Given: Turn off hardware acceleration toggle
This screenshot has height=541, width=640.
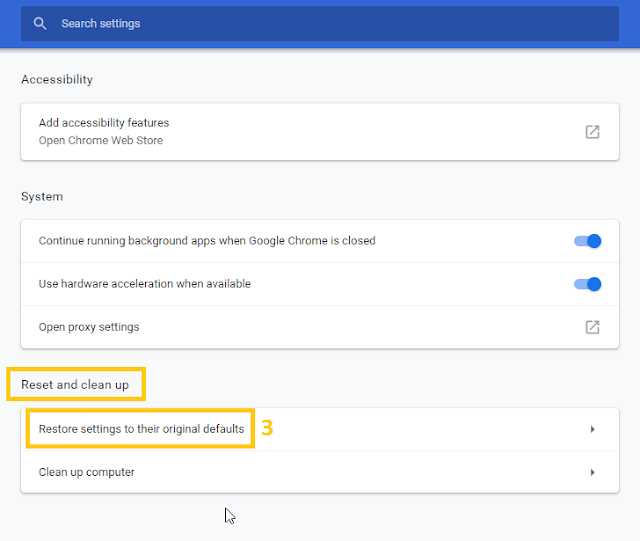Looking at the screenshot, I should pyautogui.click(x=587, y=284).
